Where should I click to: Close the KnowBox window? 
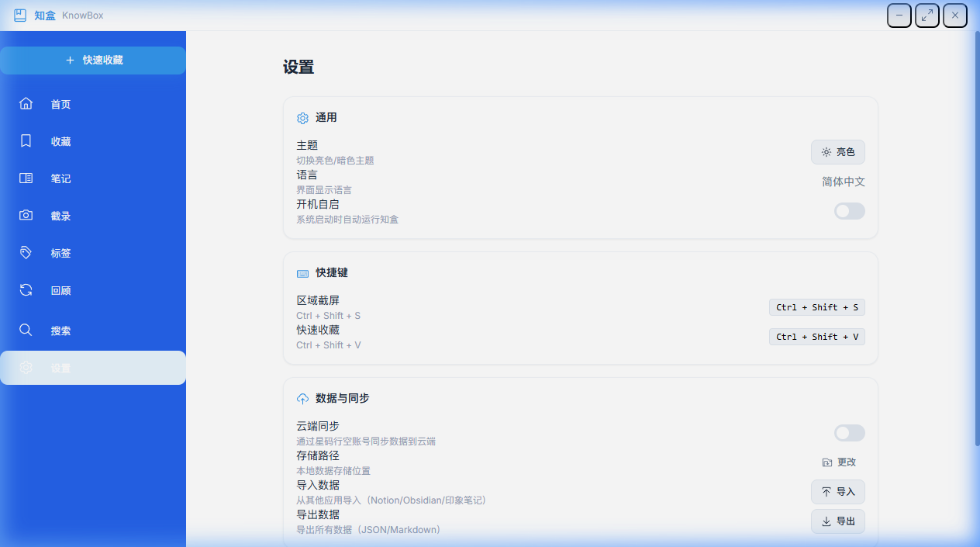955,16
